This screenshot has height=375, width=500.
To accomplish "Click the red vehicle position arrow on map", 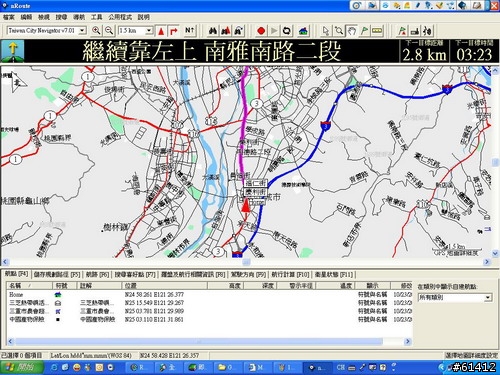I will coord(246,205).
